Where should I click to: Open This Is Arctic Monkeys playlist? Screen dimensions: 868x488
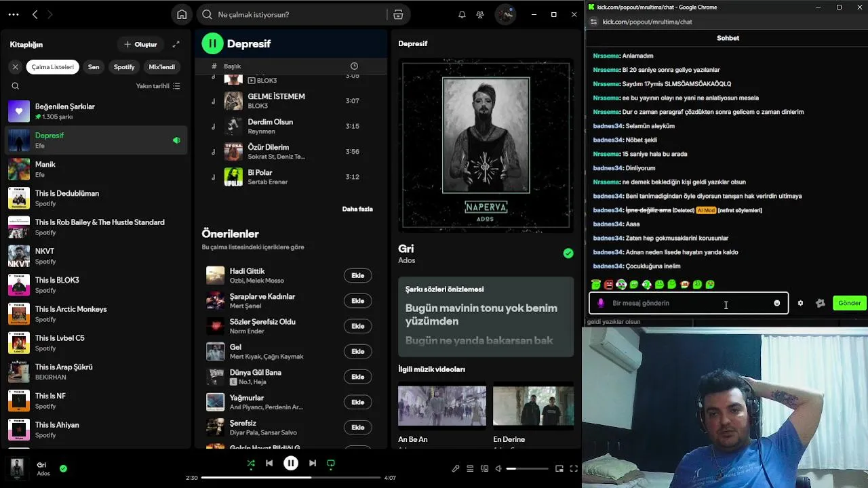96,314
